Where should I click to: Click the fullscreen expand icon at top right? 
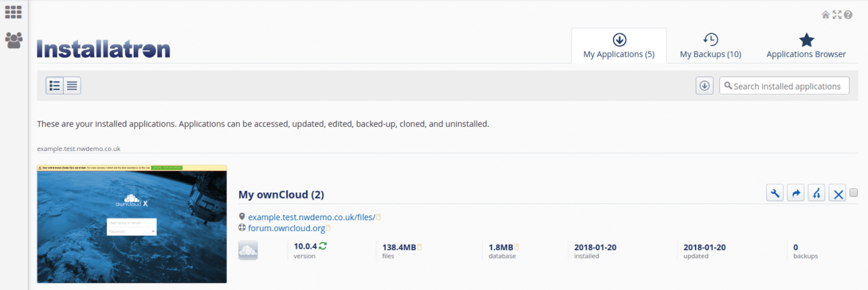coord(837,14)
